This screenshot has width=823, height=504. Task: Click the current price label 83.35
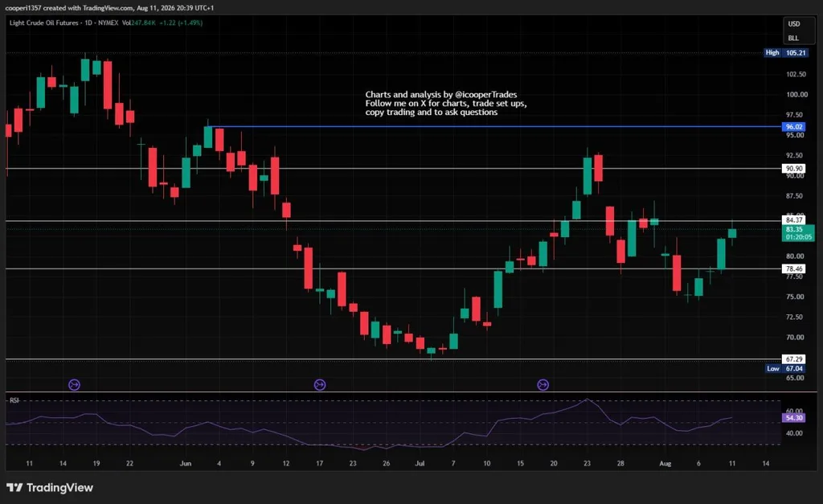click(795, 229)
